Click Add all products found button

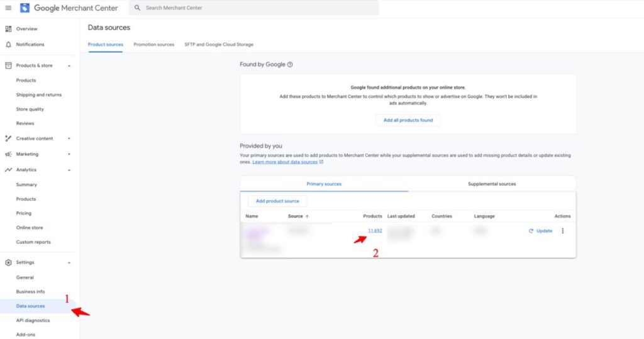(x=408, y=120)
